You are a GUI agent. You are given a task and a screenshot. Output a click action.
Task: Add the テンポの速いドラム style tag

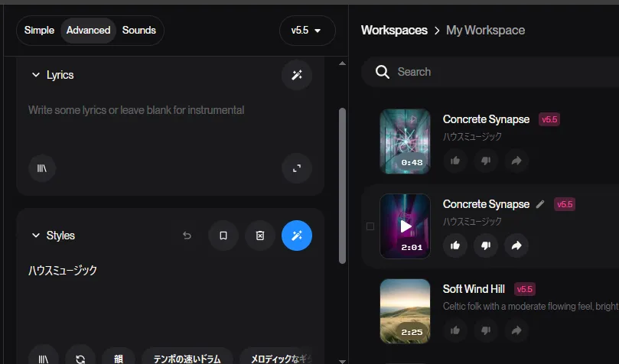(x=187, y=358)
